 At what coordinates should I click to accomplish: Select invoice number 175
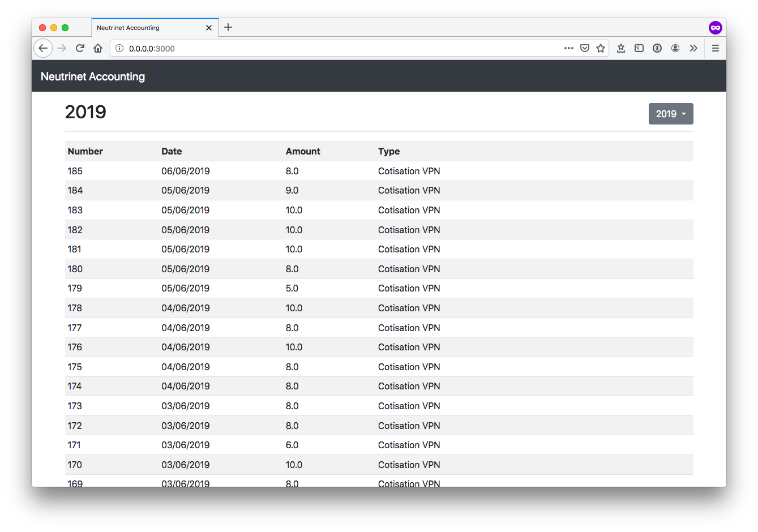75,367
